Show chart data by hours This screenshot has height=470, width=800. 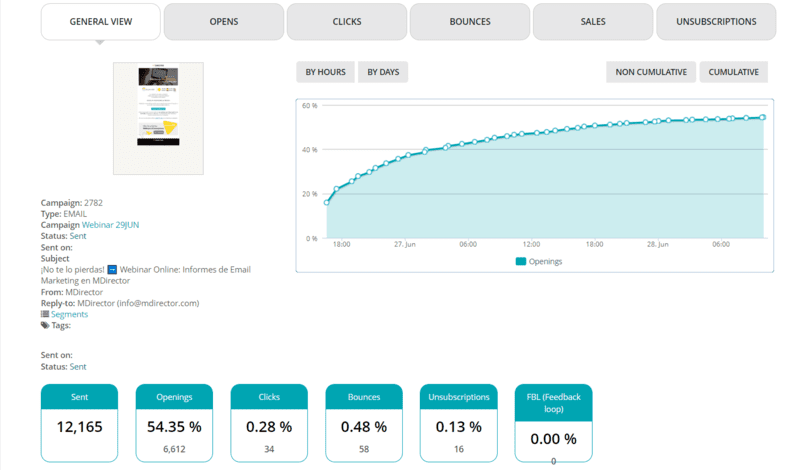point(325,72)
